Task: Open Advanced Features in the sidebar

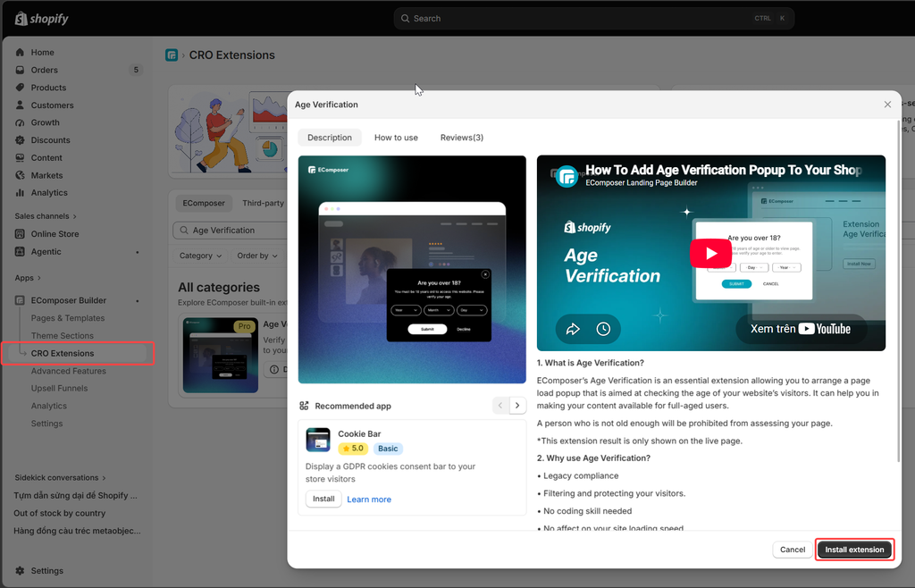Action: coord(68,371)
